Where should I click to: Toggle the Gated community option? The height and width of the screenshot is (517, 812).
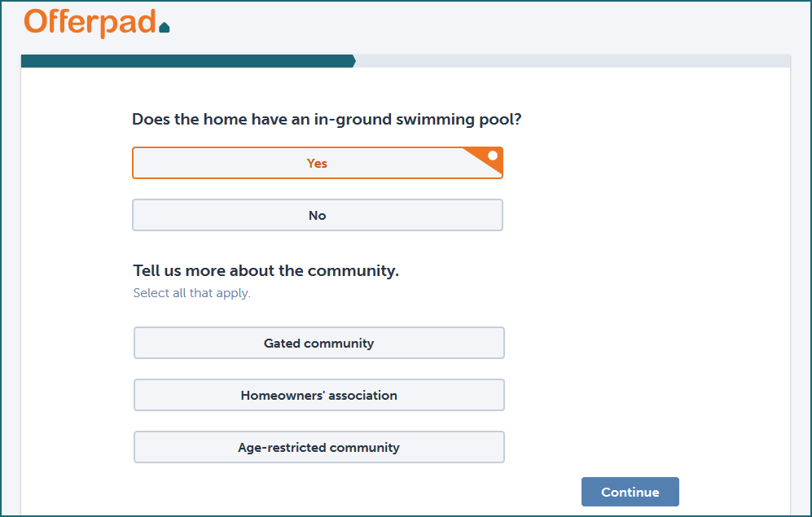pos(318,344)
